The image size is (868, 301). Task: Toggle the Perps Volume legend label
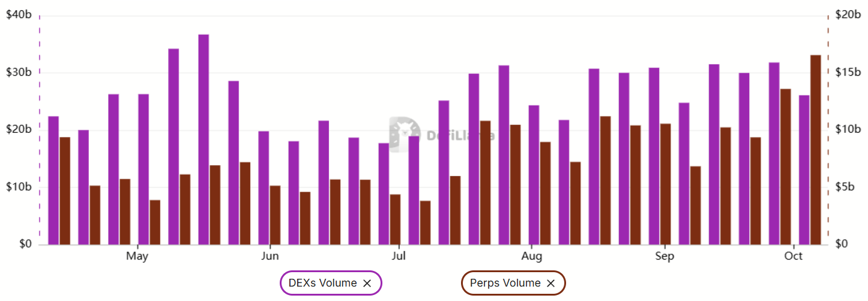click(x=506, y=284)
